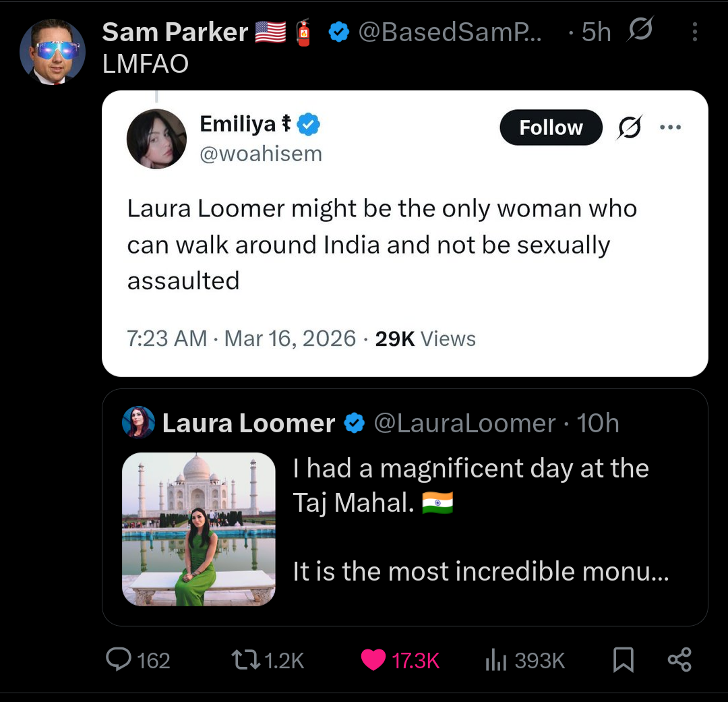This screenshot has height=702, width=728.
Task: View Laura Loomer's Taj Mahal photo
Action: (199, 528)
